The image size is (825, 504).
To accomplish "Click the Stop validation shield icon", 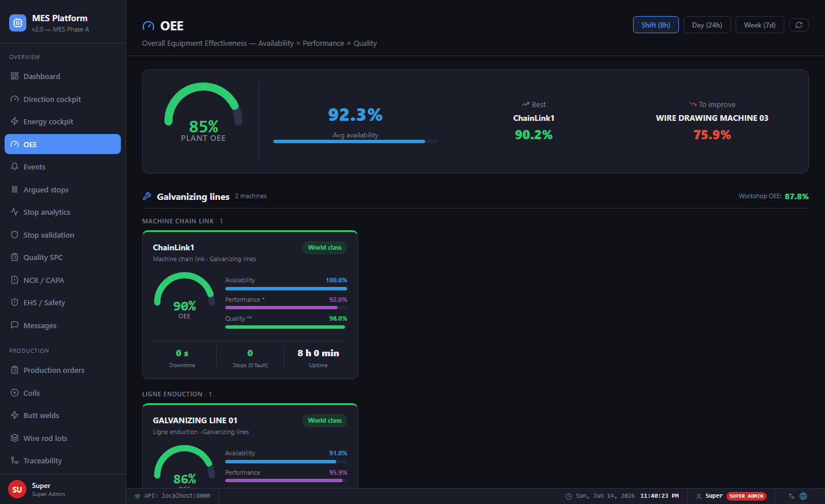I will tap(14, 235).
